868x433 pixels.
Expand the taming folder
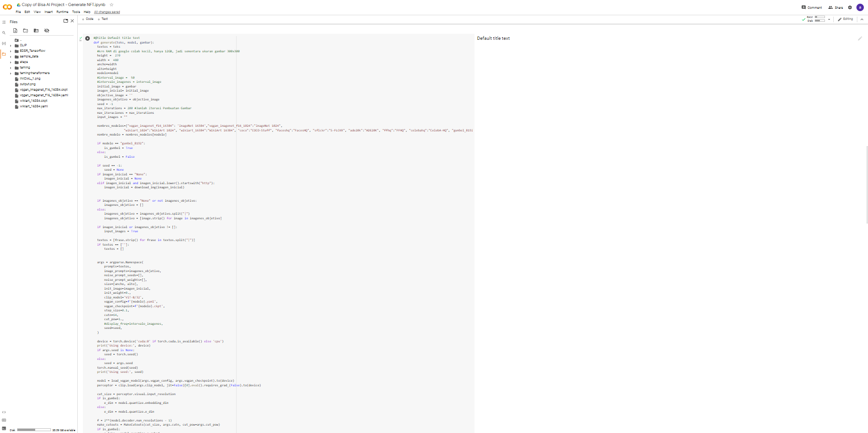(x=11, y=68)
